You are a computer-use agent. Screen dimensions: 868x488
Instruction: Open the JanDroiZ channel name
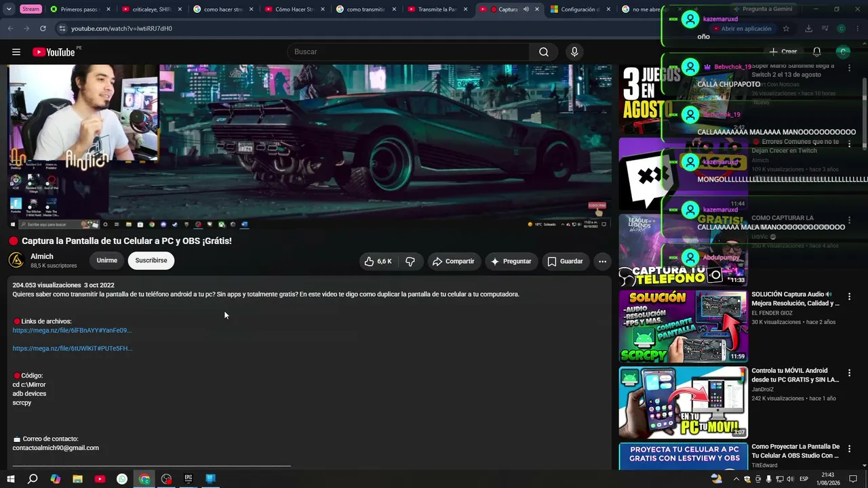762,390
